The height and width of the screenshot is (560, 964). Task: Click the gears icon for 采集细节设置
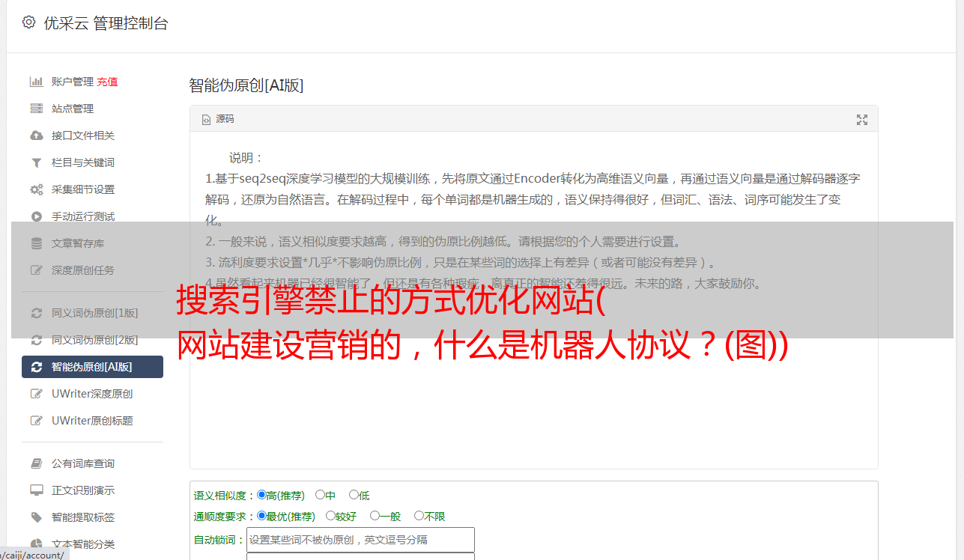tap(36, 189)
